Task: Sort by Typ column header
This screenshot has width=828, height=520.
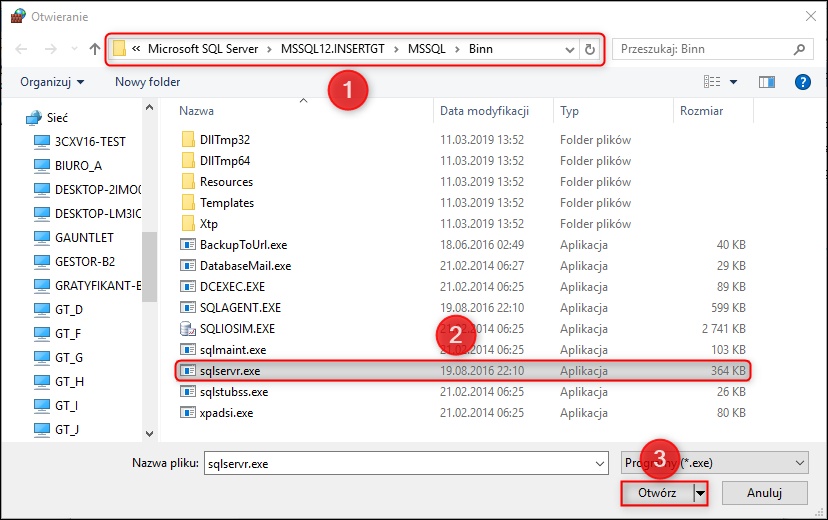Action: click(569, 111)
